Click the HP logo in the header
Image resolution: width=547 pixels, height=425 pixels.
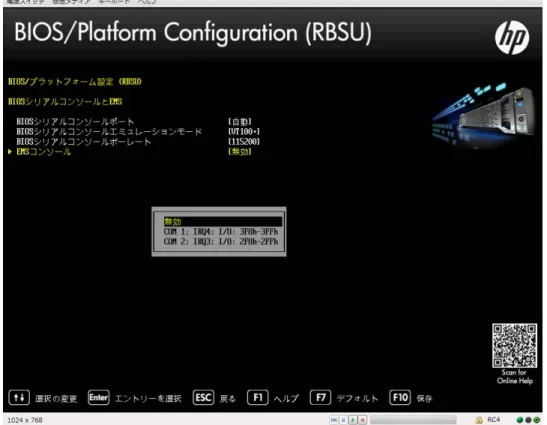click(512, 37)
